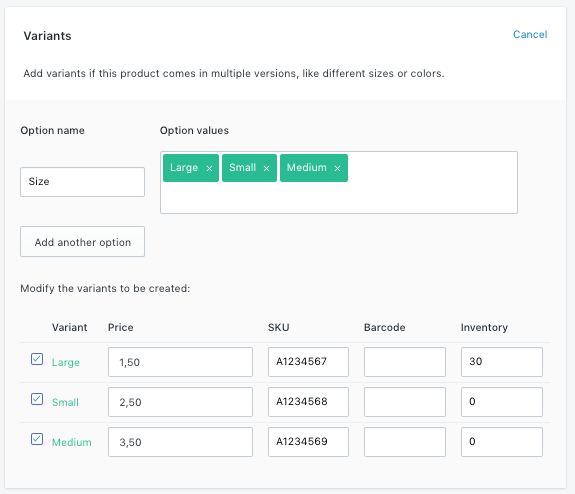Click the Cancel link
Image resolution: width=575 pixels, height=494 pixels.
pos(530,34)
